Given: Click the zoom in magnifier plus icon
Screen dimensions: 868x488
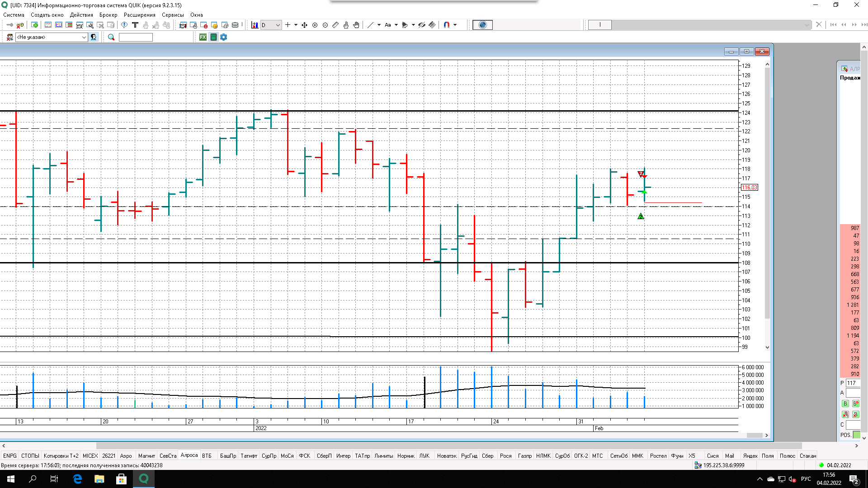Looking at the screenshot, I should click(315, 25).
